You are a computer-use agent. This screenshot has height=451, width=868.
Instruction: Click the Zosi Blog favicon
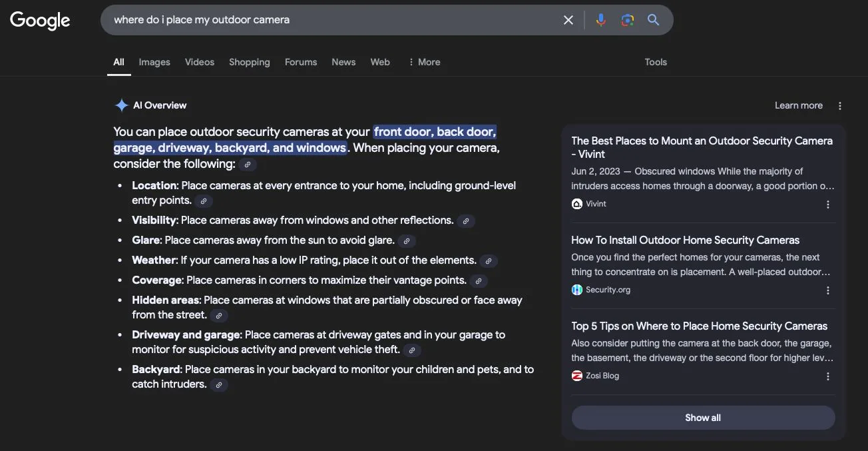[576, 375]
